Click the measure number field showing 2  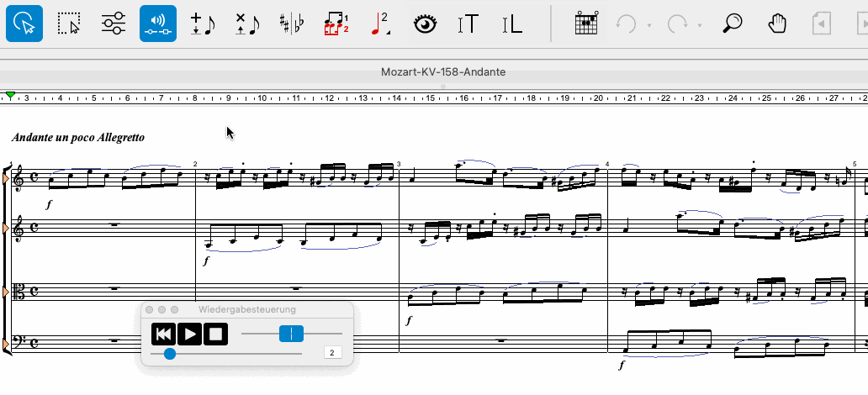tap(332, 353)
